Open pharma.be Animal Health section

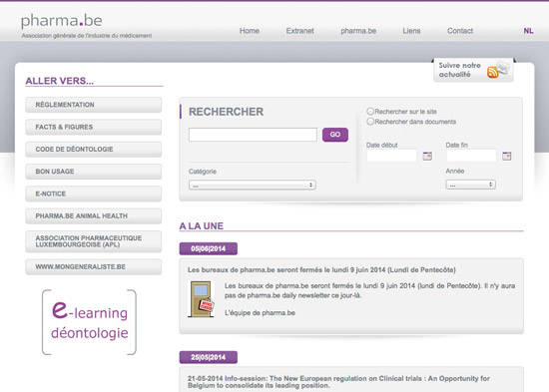[94, 216]
